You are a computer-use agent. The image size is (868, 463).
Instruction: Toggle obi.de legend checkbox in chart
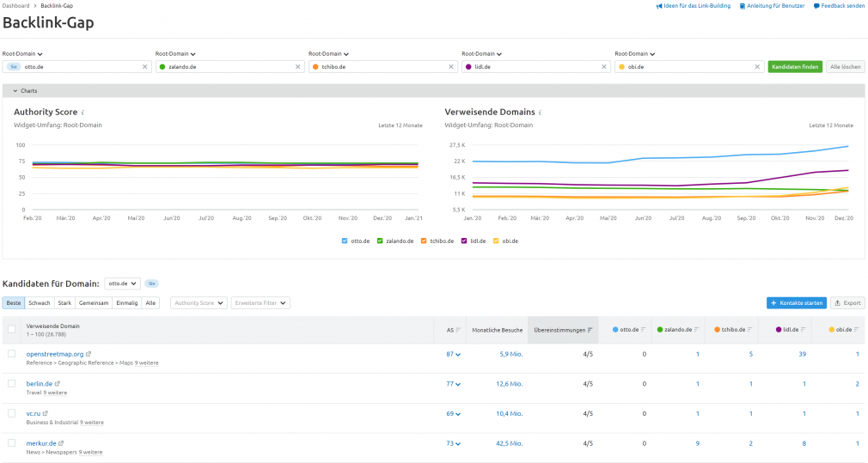coord(496,241)
